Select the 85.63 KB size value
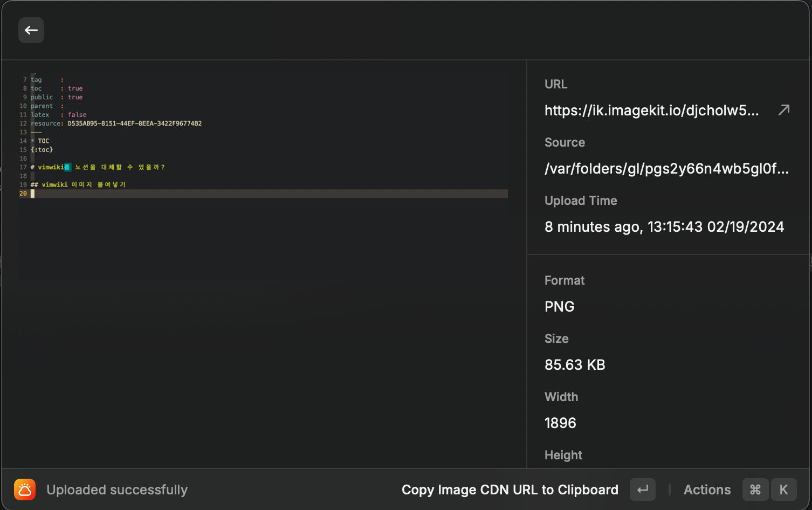This screenshot has height=510, width=812. pyautogui.click(x=575, y=365)
